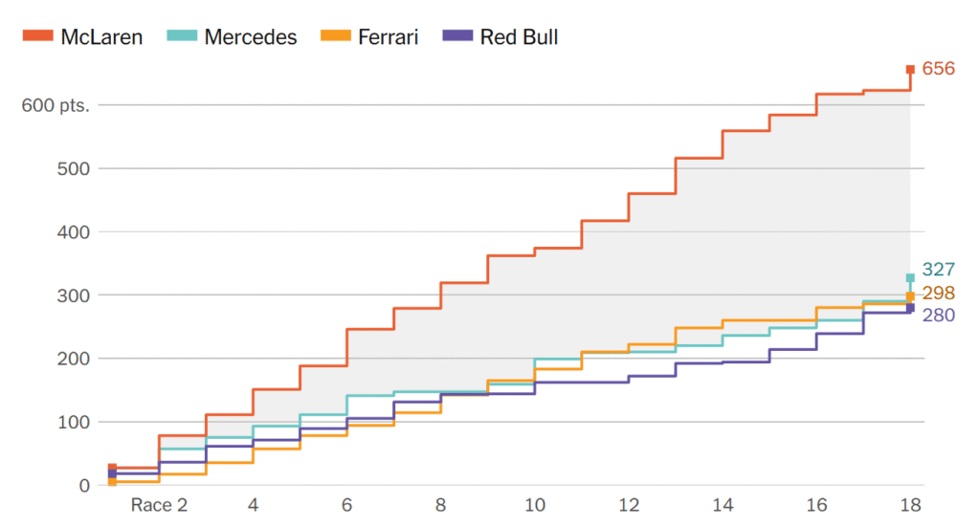Click the McLaren red legend swatch
Screen dimensions: 980x526
point(37,37)
